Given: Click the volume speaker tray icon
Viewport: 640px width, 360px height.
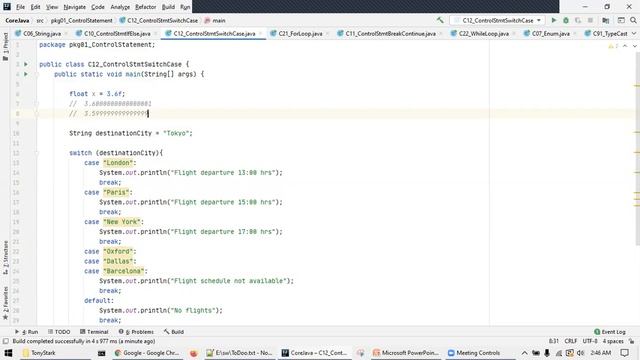Looking at the screenshot, I should 580,353.
